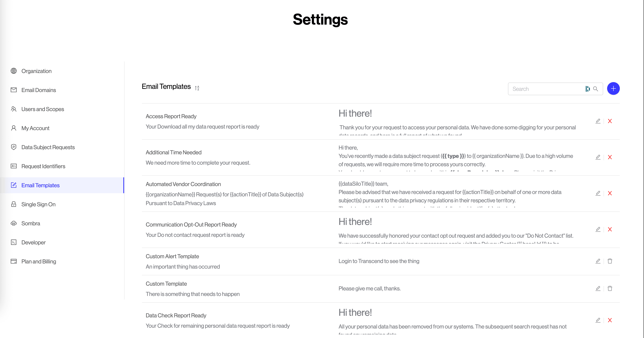Edit the Custom Template pencil icon

[598, 288]
